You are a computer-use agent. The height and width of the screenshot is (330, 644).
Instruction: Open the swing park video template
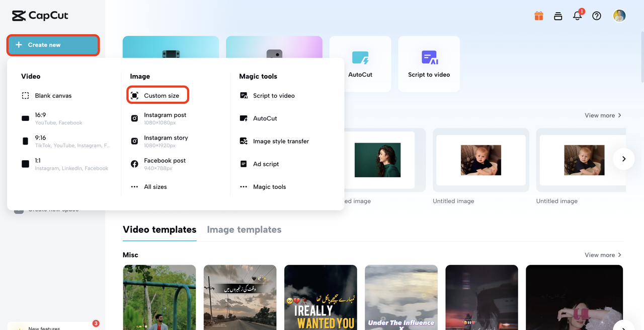pos(159,297)
